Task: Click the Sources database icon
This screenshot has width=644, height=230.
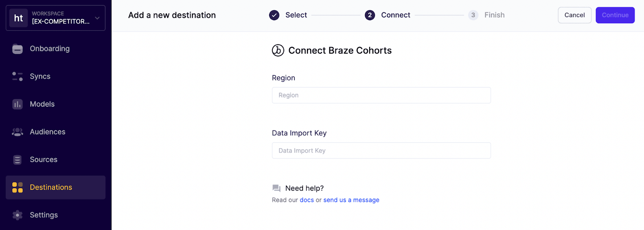Action: pyautogui.click(x=18, y=160)
